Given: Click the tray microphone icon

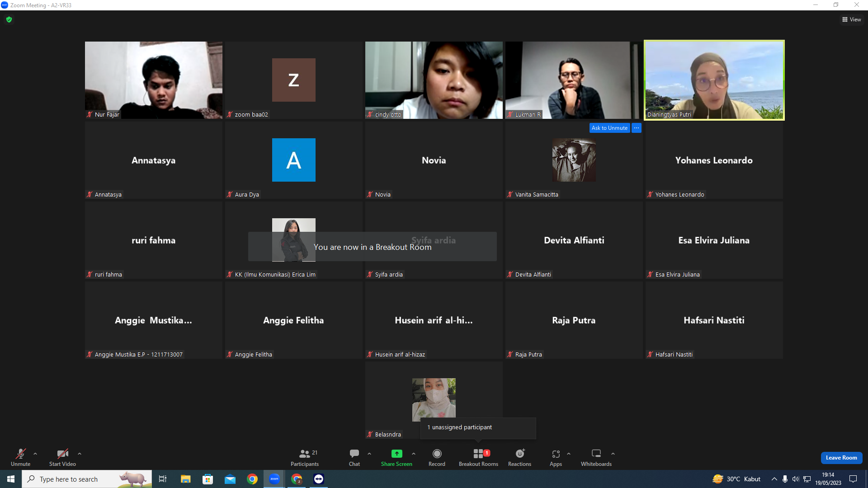Looking at the screenshot, I should point(785,479).
